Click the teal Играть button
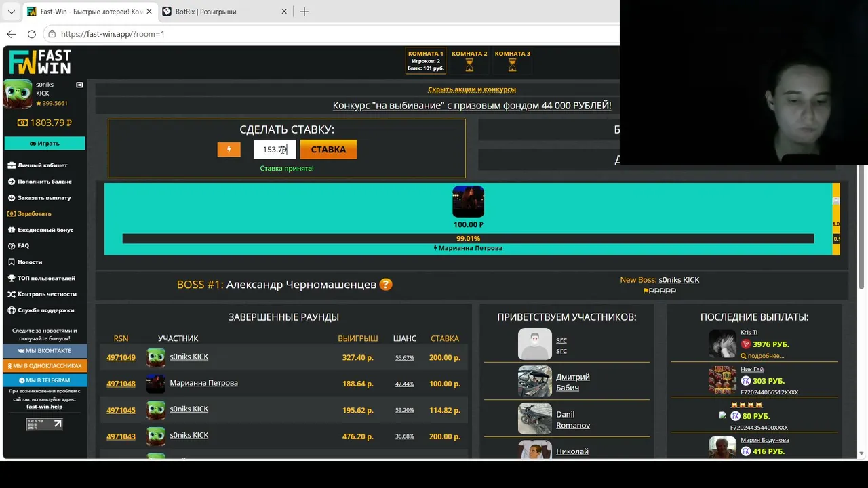 45,143
